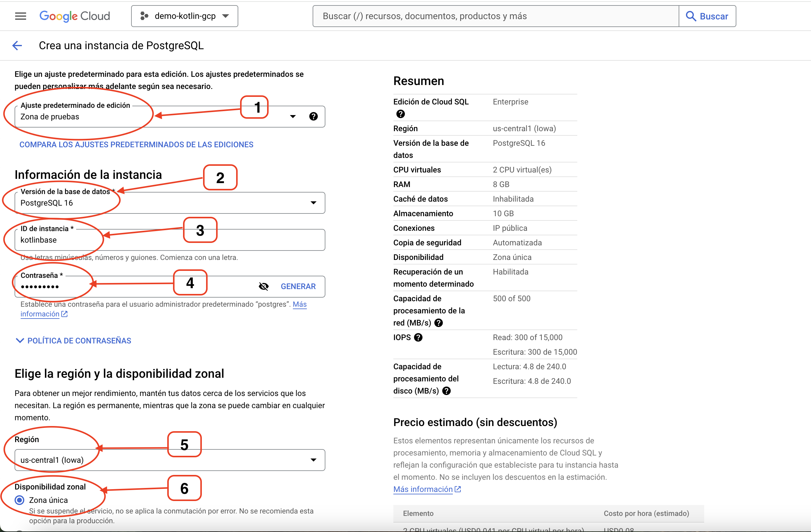Click the Google Cloud logo
The image size is (811, 532).
(75, 16)
